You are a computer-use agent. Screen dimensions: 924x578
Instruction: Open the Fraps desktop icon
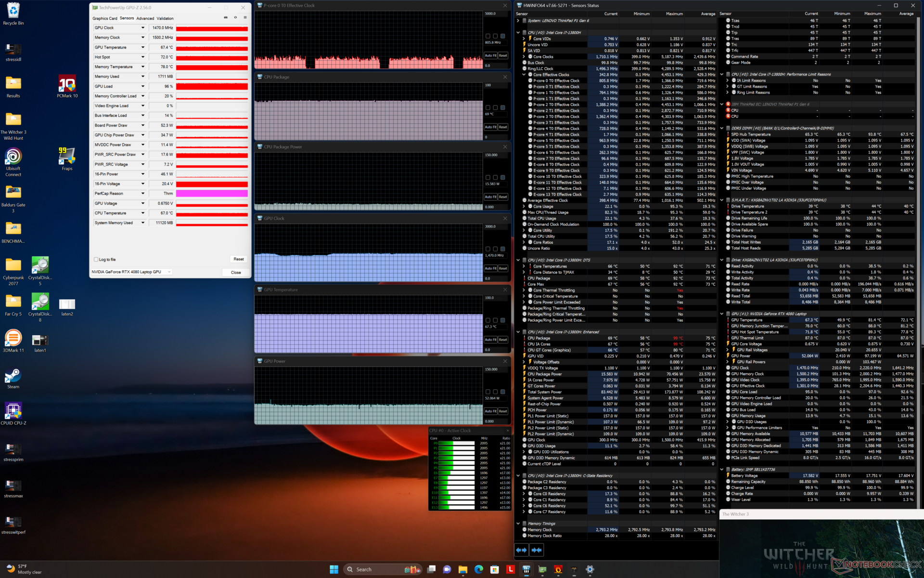pos(67,159)
